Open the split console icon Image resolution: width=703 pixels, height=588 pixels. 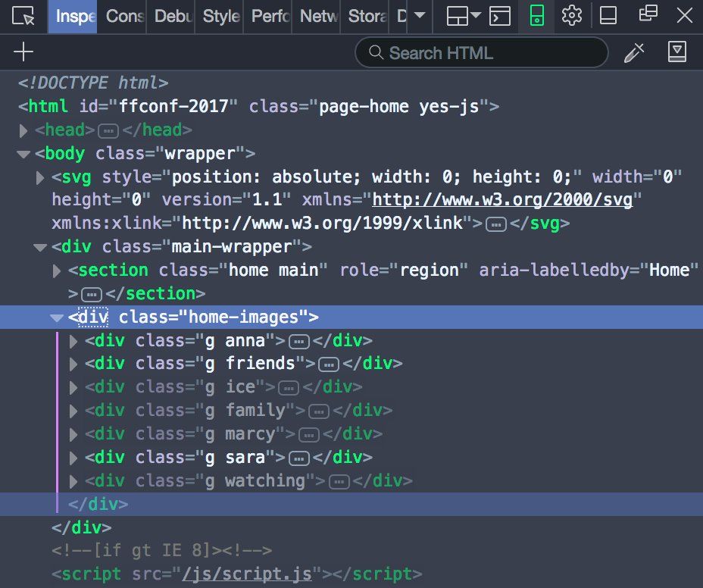click(x=499, y=16)
